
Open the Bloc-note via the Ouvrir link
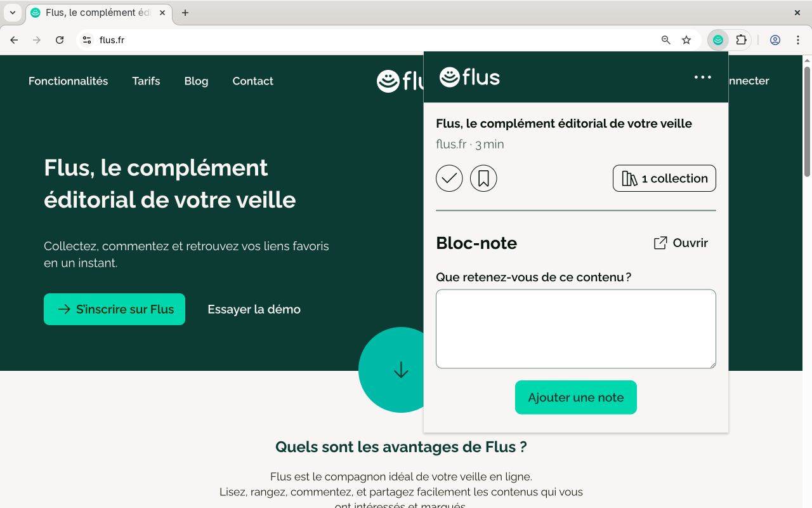[681, 243]
